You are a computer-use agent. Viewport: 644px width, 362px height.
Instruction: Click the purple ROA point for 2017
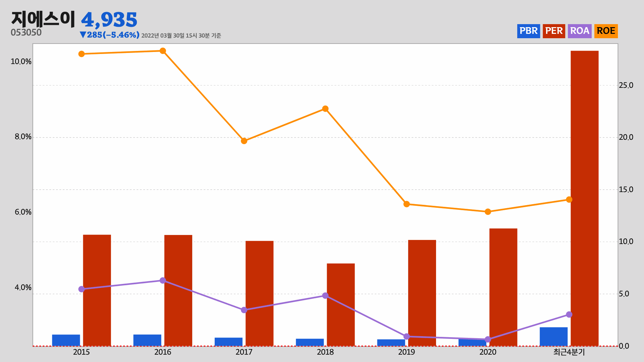[x=244, y=310]
